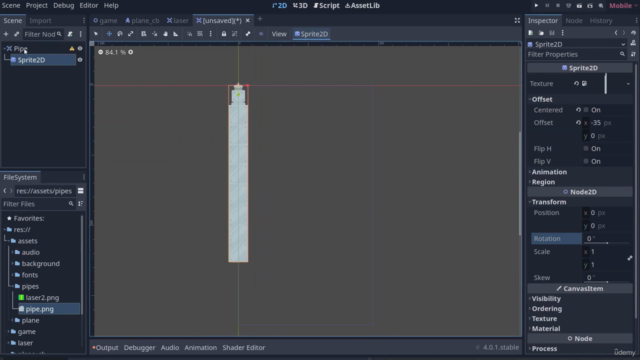
Task: Reset zoom by clicking 84.1 %
Action: pyautogui.click(x=116, y=52)
